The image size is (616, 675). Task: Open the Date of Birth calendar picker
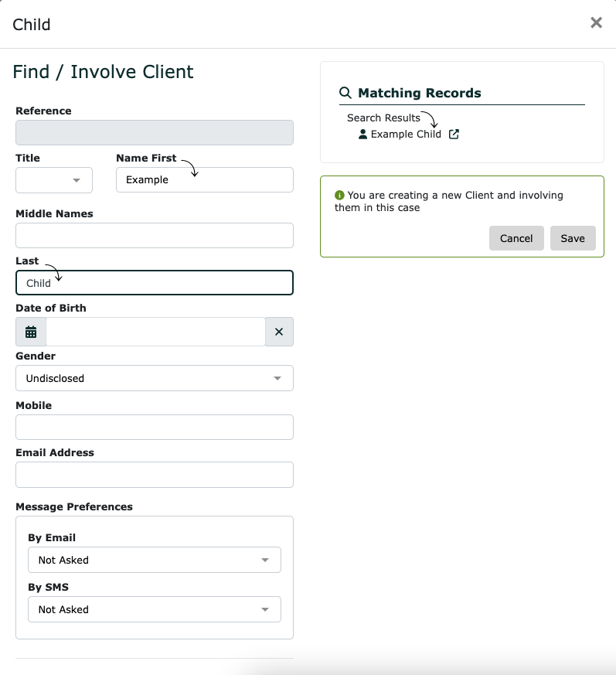pos(31,332)
